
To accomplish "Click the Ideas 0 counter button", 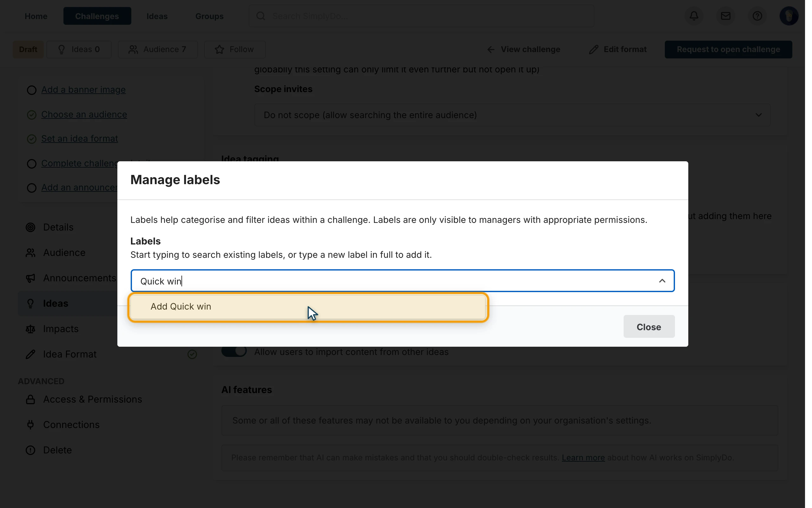I will 79,50.
